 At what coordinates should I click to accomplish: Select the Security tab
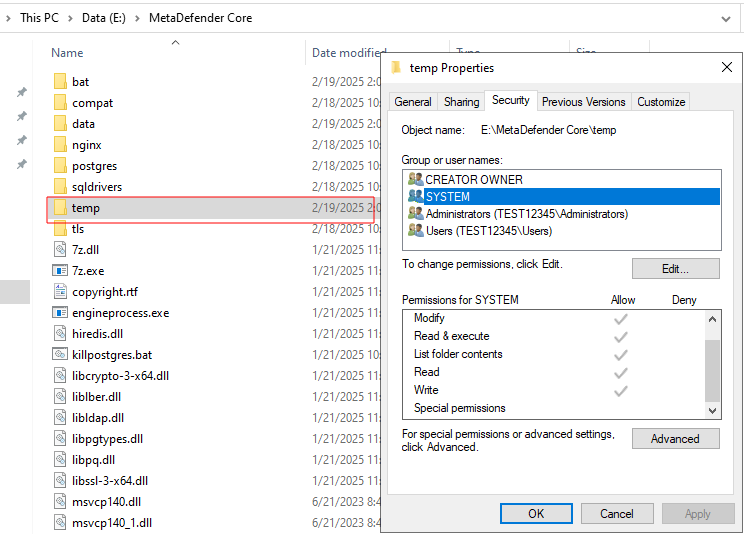[511, 100]
